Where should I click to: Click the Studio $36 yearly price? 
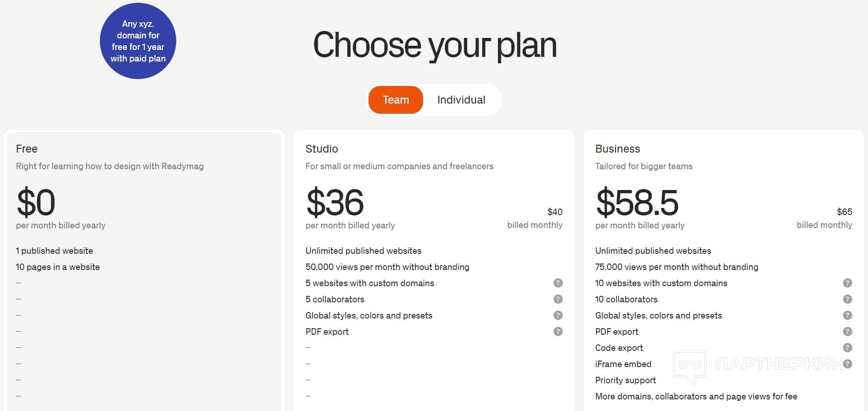tap(335, 202)
